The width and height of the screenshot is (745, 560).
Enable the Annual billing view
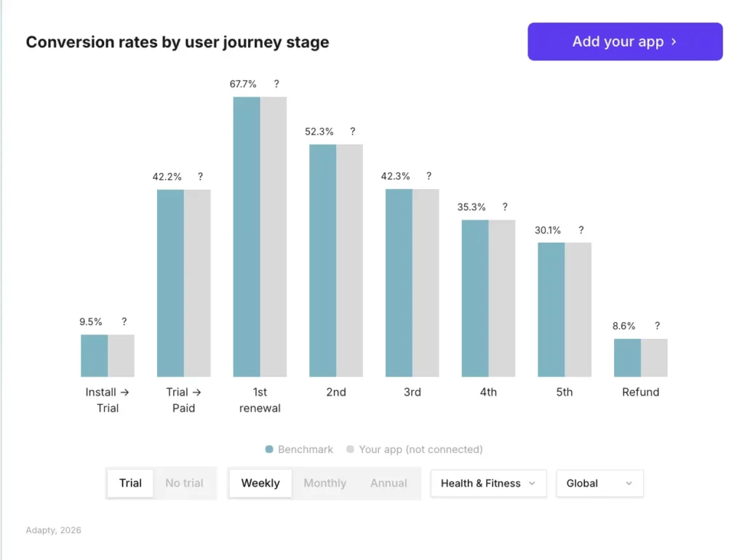coord(389,483)
